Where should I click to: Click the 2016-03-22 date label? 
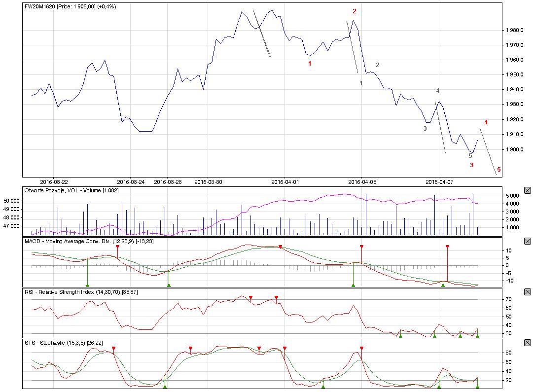[x=54, y=182]
